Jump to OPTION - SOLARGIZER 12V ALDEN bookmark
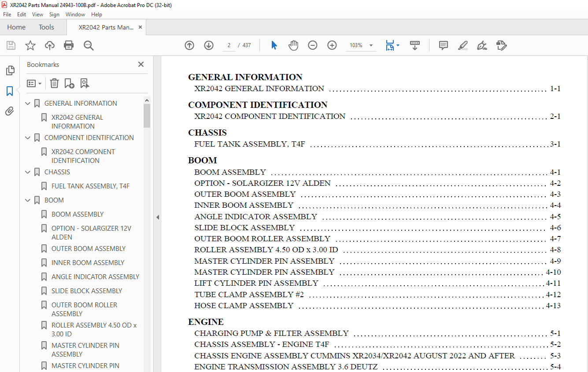 92,233
